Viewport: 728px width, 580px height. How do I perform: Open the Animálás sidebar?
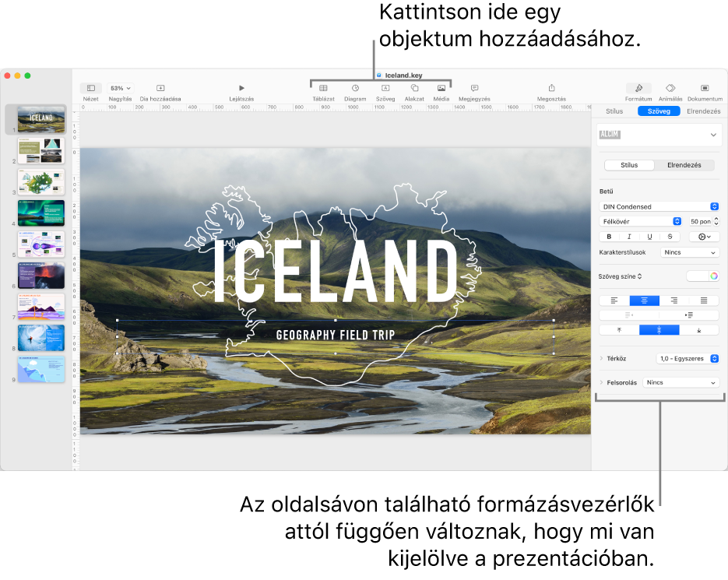(x=670, y=88)
